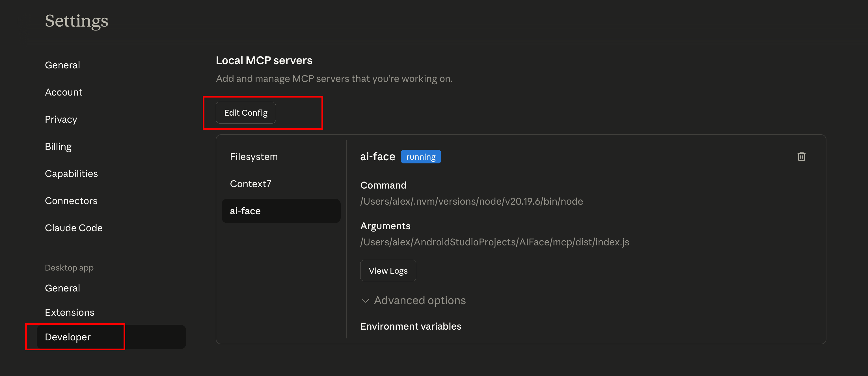The image size is (868, 376).
Task: Select the Developer settings section
Action: [x=68, y=337]
